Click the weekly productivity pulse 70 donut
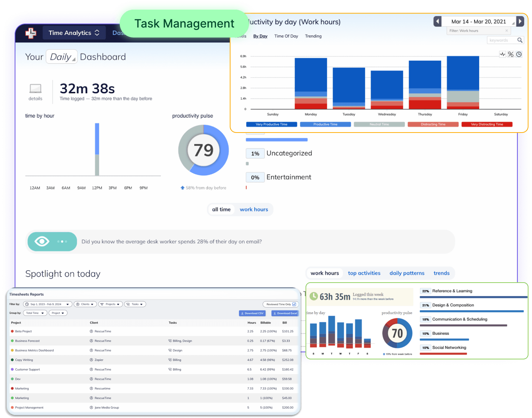 point(397,333)
